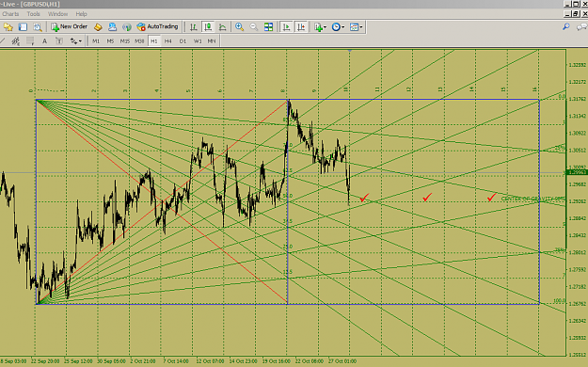The image size is (588, 367).
Task: Open the Strategy Tester magnifier icon
Action: (x=38, y=27)
